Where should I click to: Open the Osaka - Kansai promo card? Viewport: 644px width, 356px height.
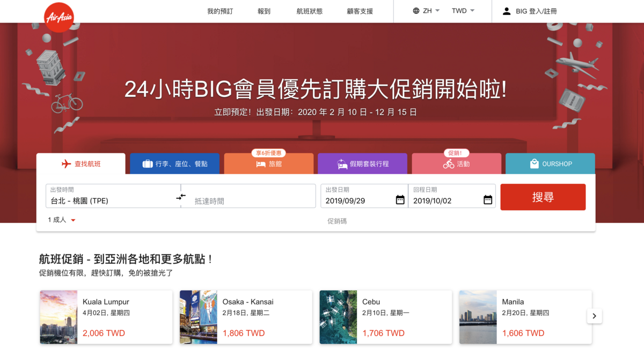click(x=246, y=317)
